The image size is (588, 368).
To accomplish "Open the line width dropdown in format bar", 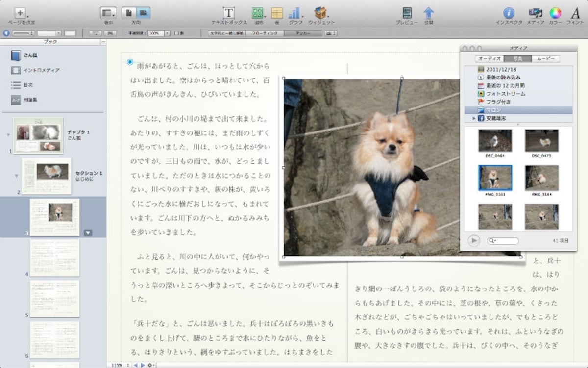I will pos(49,33).
